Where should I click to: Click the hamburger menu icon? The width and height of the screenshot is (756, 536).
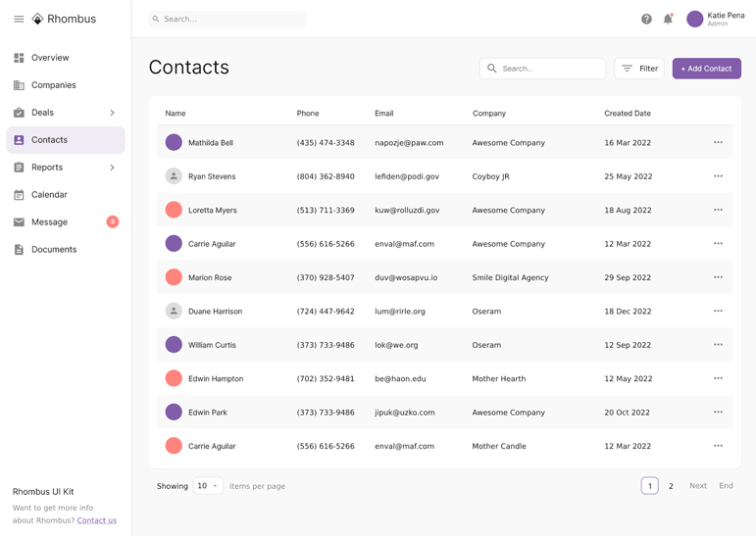[x=19, y=19]
